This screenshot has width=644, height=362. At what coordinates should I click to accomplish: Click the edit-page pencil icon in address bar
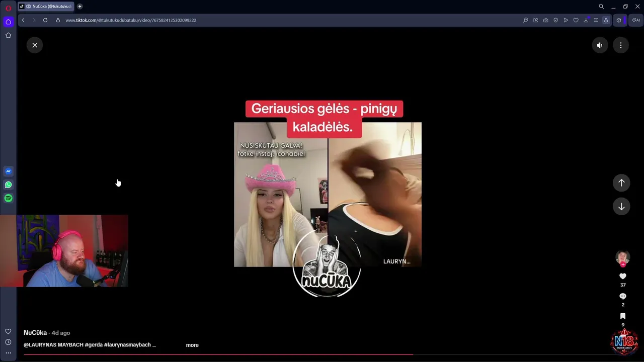coord(536,20)
